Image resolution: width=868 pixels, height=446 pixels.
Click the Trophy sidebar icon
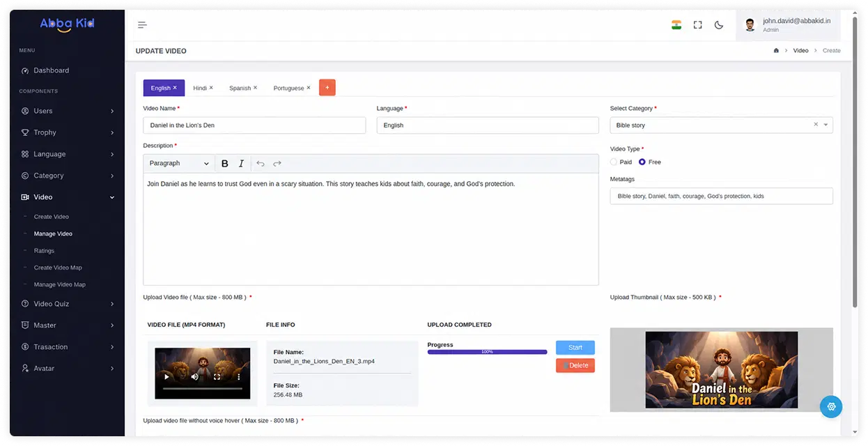click(x=26, y=132)
